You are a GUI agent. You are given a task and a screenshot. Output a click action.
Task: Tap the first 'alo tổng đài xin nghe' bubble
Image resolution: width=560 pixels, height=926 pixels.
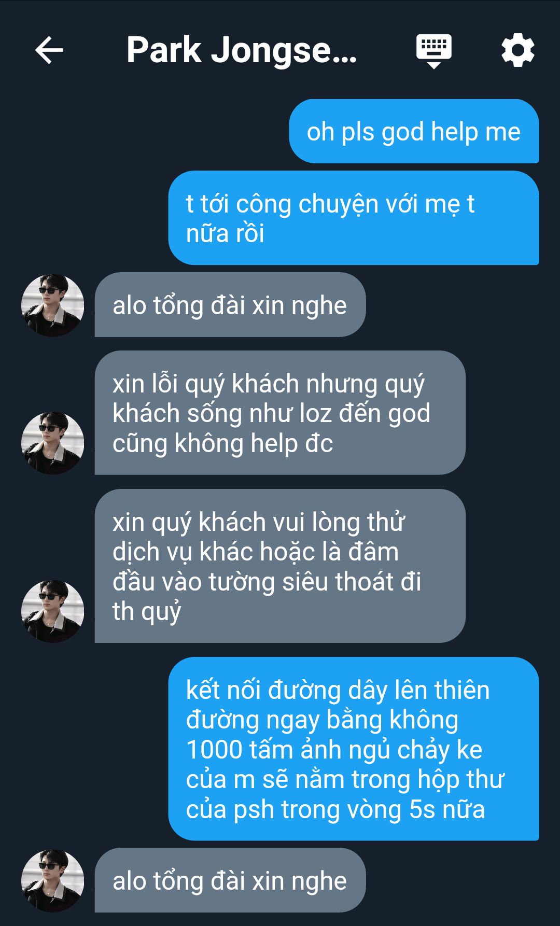230,305
